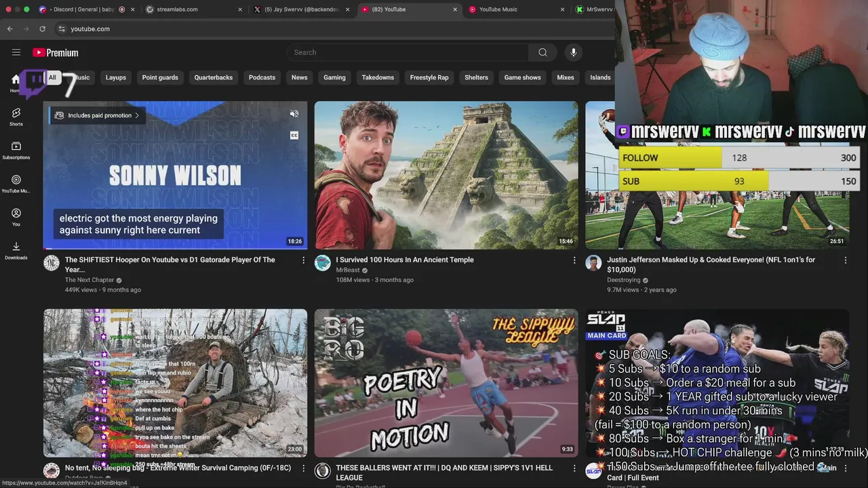Open I Survived 100 Hours title link
This screenshot has height=488, width=868.
[x=405, y=260]
